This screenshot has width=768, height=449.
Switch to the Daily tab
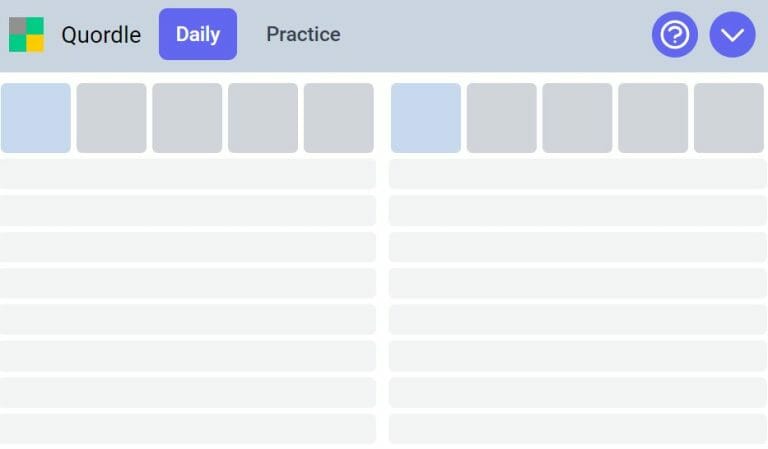(x=198, y=34)
